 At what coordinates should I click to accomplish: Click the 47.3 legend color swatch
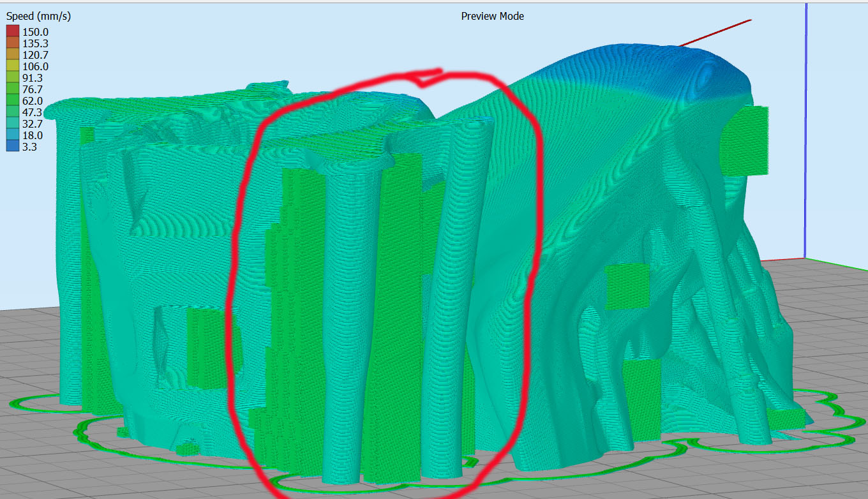(13, 112)
